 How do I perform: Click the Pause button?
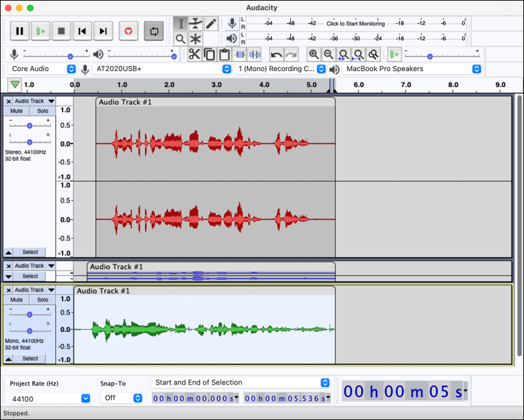20,31
